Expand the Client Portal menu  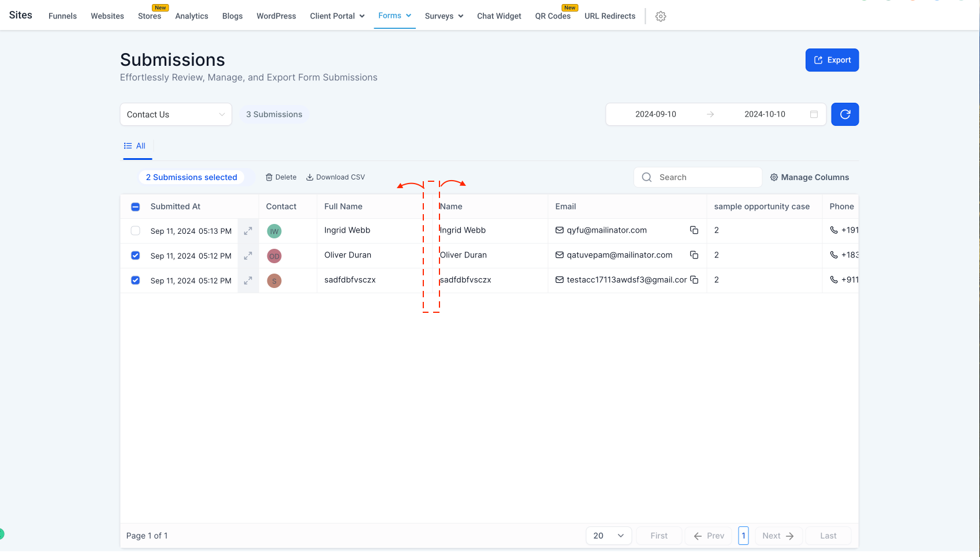(337, 16)
